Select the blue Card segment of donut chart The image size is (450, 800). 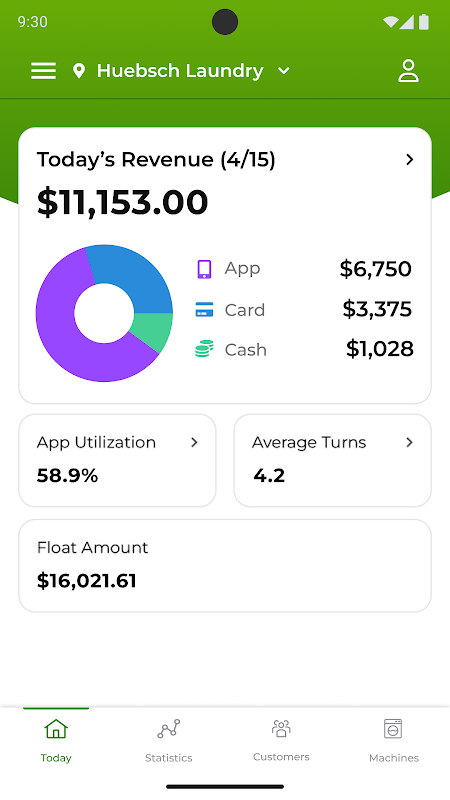[x=138, y=276]
